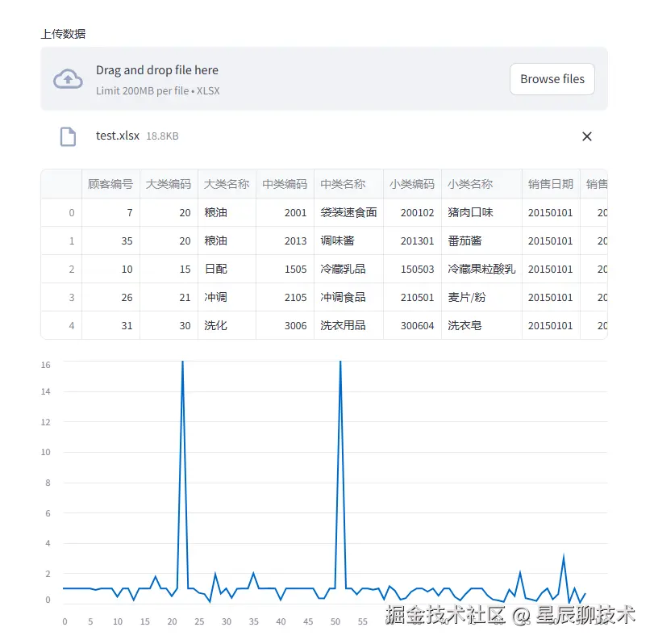
Task: Select cell 日配 in row 2
Action: coord(227,269)
